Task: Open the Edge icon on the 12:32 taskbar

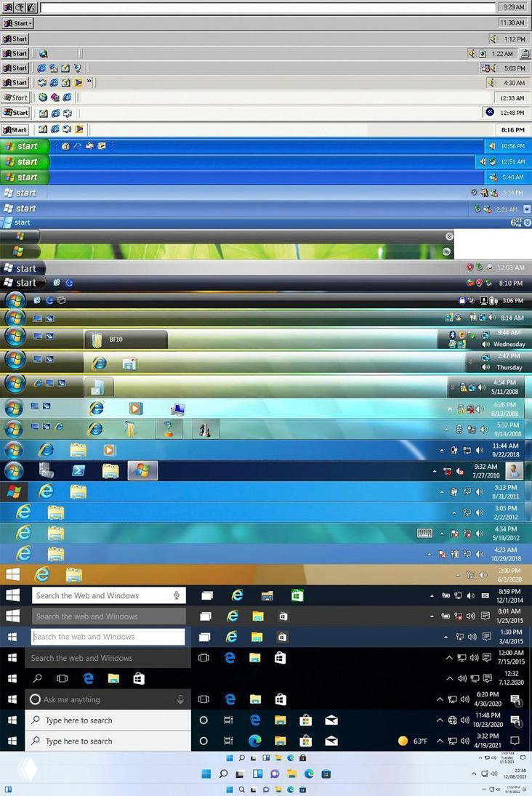Action: point(89,679)
